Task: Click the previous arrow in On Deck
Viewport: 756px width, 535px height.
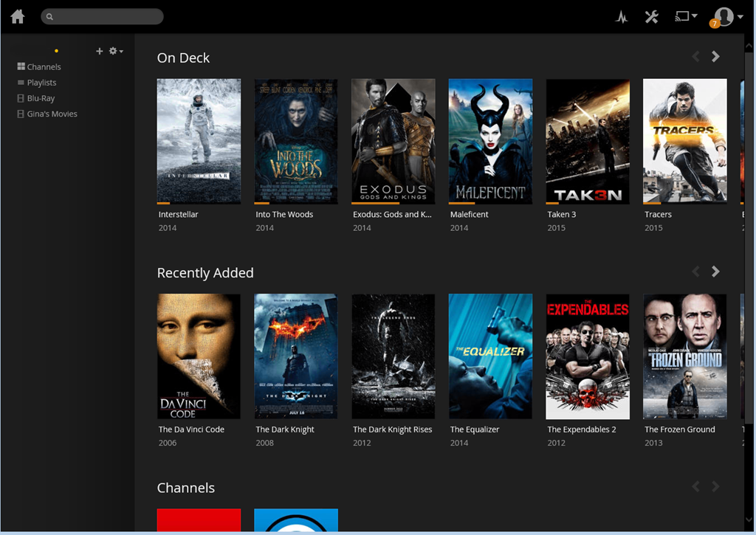Action: (695, 57)
